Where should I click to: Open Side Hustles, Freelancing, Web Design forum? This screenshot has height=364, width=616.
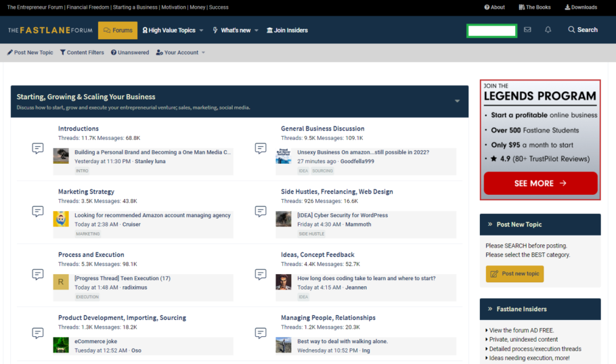pos(336,191)
